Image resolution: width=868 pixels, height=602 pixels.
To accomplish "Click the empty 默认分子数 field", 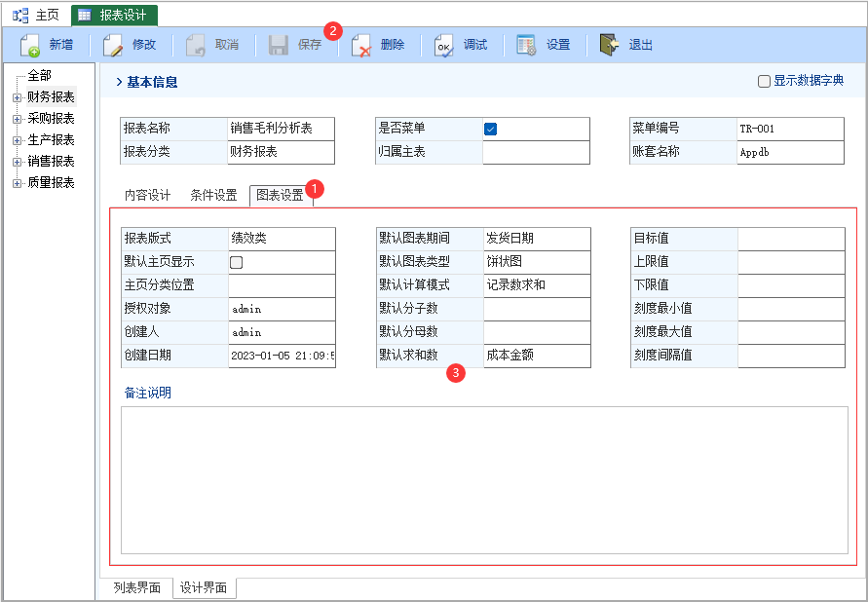I will pos(537,309).
